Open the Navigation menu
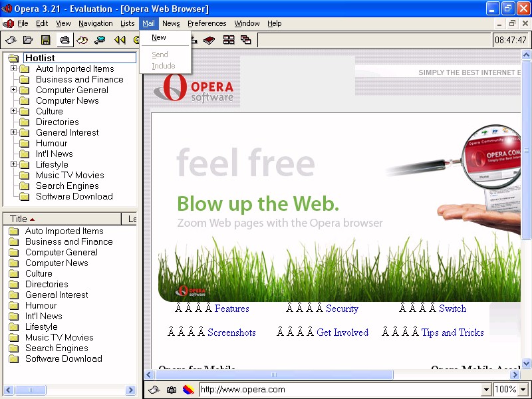The height and width of the screenshot is (399, 532). click(x=96, y=23)
